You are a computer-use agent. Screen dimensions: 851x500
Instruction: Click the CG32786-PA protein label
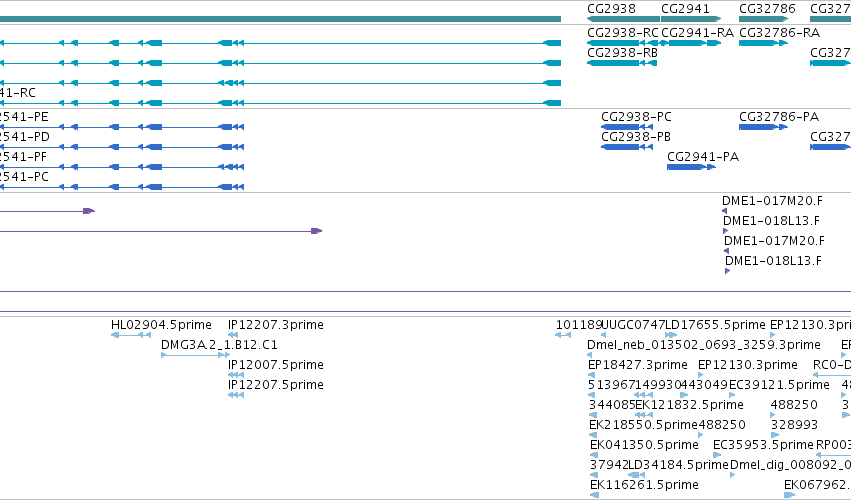pos(779,117)
